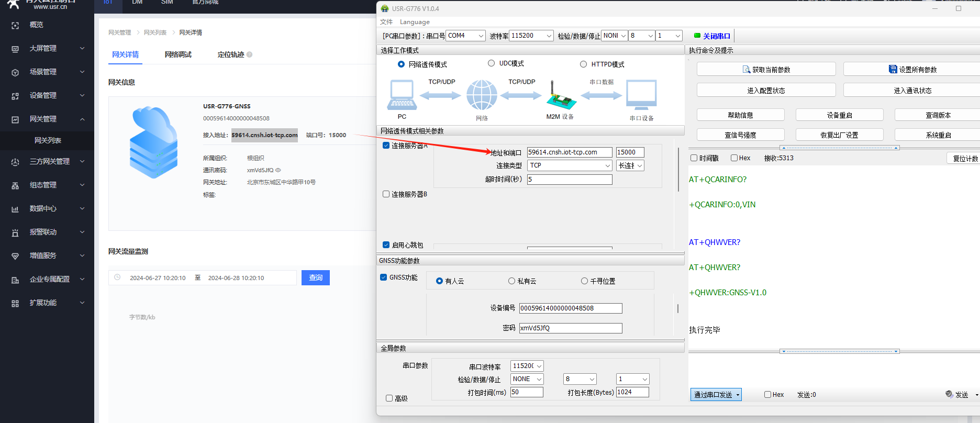Click the 数据中心 chart icon
980x423 pixels.
pyautogui.click(x=15, y=209)
